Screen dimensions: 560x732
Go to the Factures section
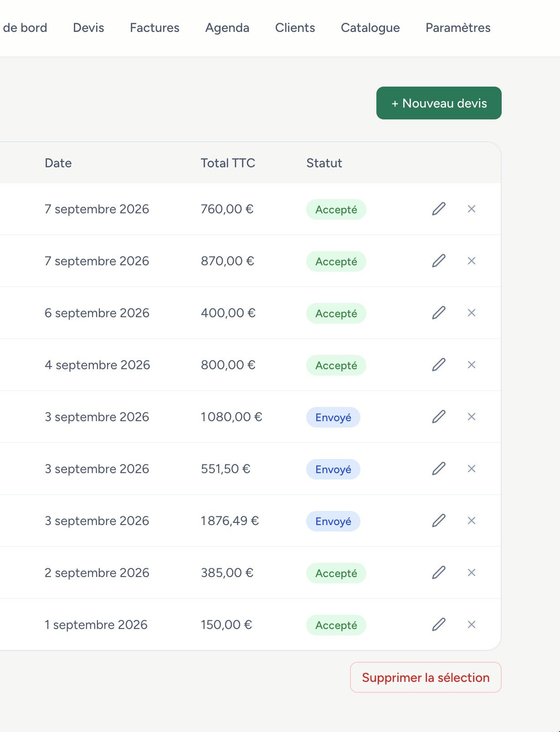tap(154, 28)
